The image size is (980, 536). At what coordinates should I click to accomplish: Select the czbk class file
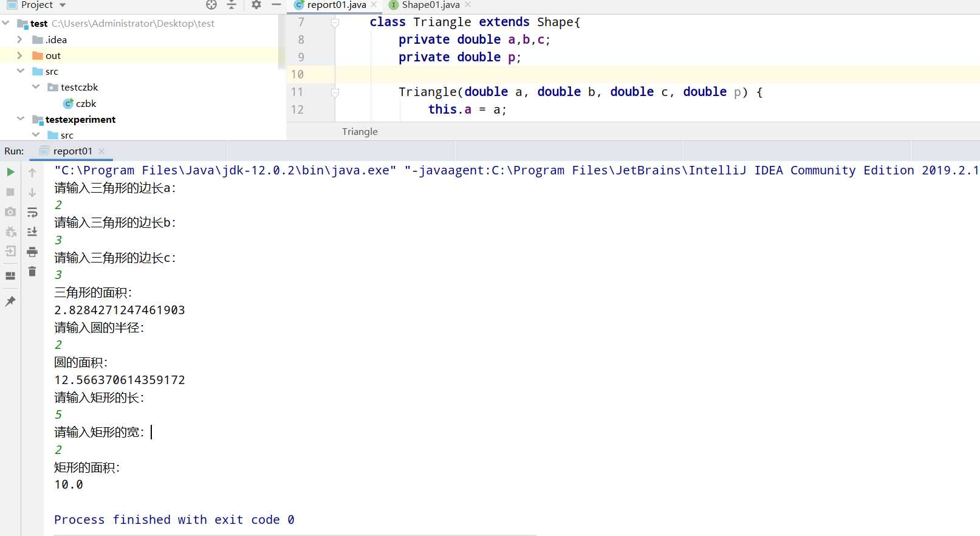(x=86, y=103)
